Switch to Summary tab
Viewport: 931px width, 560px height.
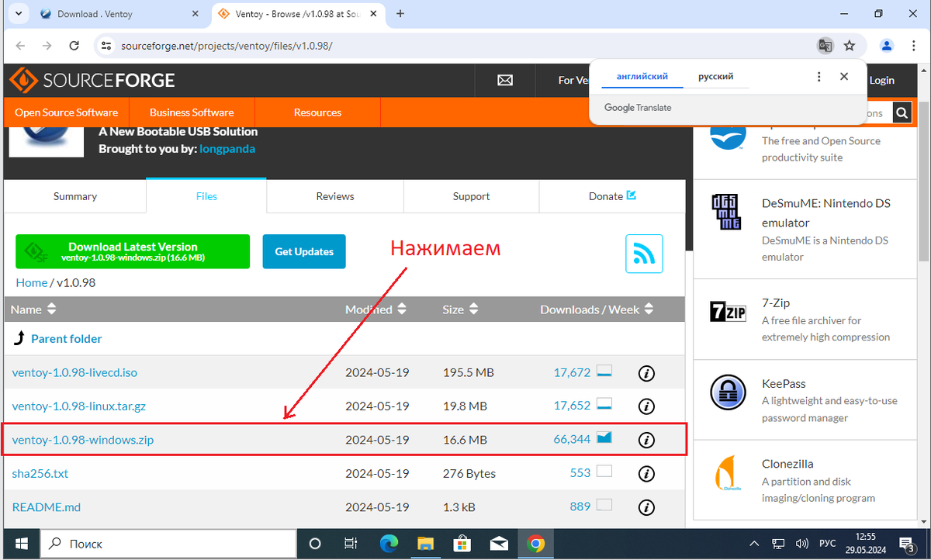click(x=75, y=196)
